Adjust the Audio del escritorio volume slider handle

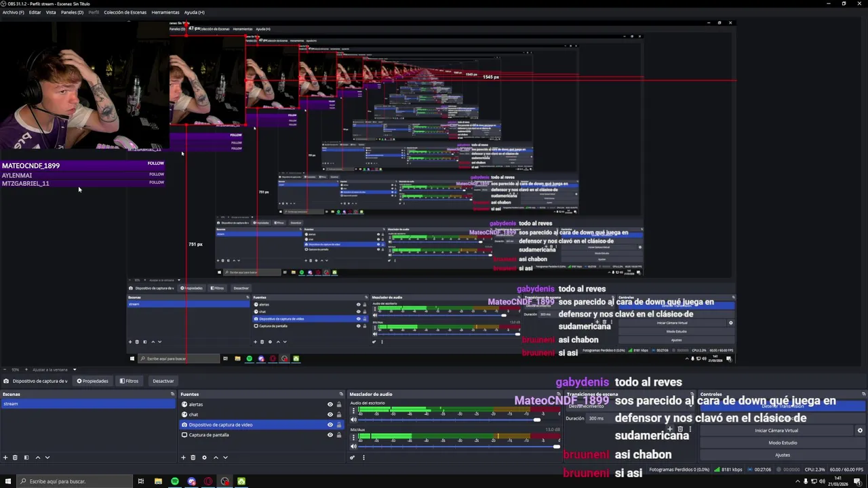coord(537,420)
